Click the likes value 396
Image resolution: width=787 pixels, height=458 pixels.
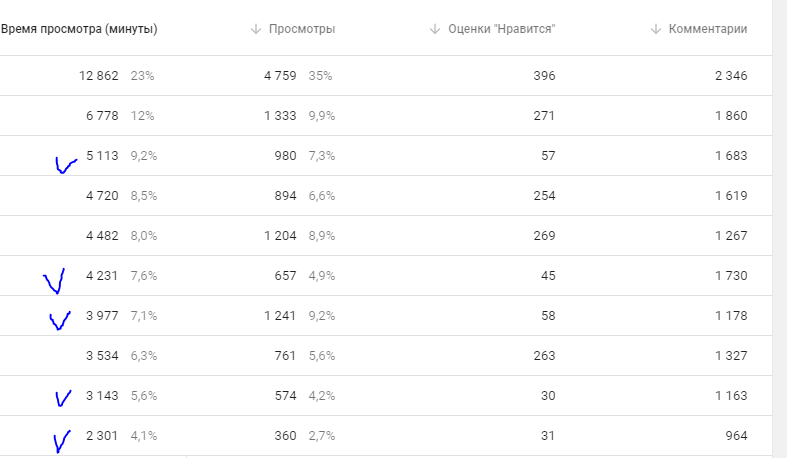[544, 75]
